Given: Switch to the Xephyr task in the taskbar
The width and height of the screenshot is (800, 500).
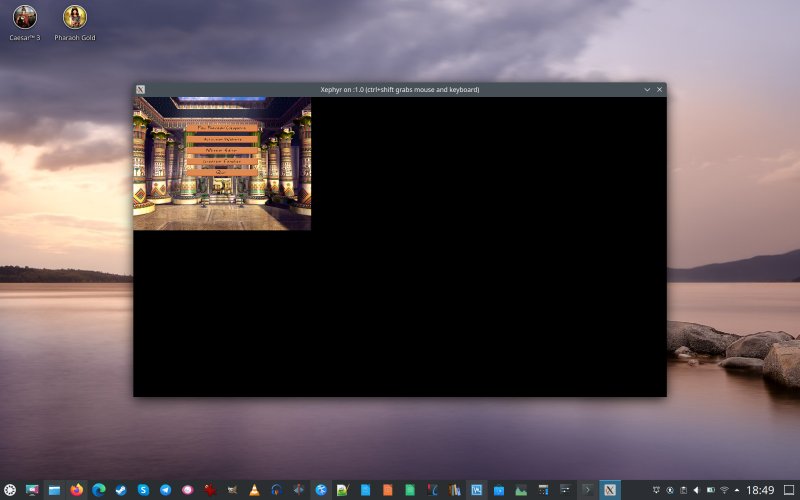Looking at the screenshot, I should 610,490.
